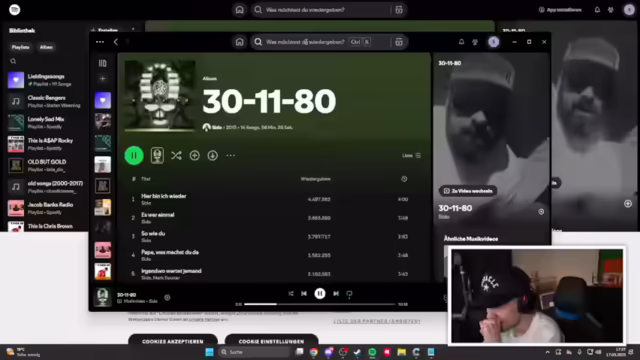Download the album 30-11-80
The width and height of the screenshot is (640, 360).
(x=213, y=155)
